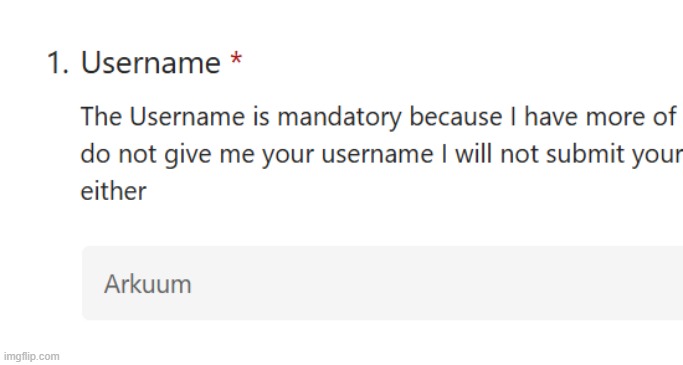This screenshot has width=683, height=365.
Task: Click the words 'I will not'
Action: [x=490, y=154]
